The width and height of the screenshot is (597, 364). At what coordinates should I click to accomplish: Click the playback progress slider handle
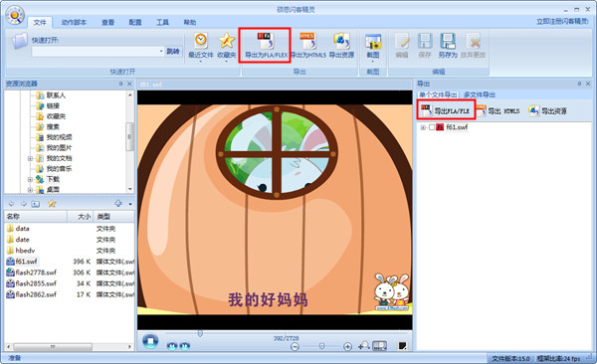[x=200, y=333]
